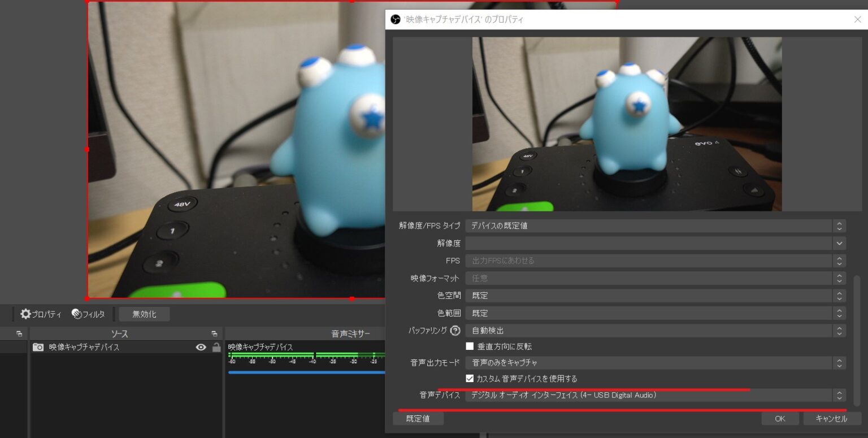
Task: Open the source Properties gear icon
Action: (25, 314)
